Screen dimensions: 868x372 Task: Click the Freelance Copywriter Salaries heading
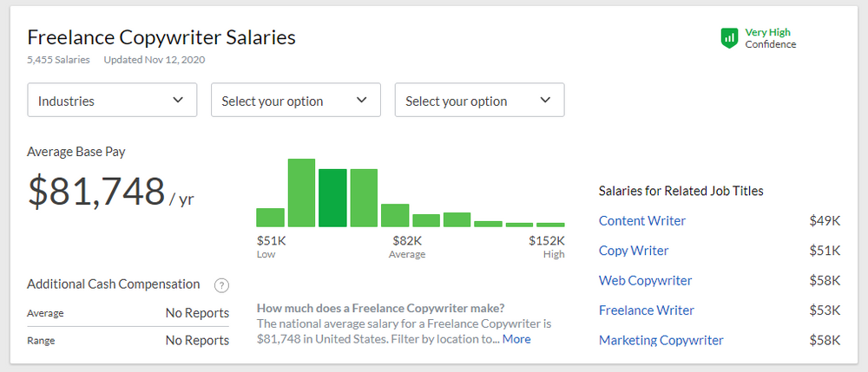161,37
